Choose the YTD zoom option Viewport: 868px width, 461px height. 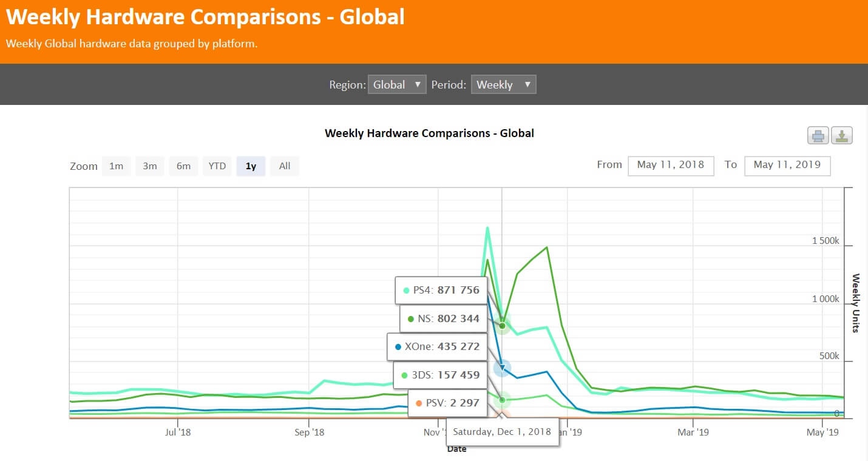click(x=217, y=166)
